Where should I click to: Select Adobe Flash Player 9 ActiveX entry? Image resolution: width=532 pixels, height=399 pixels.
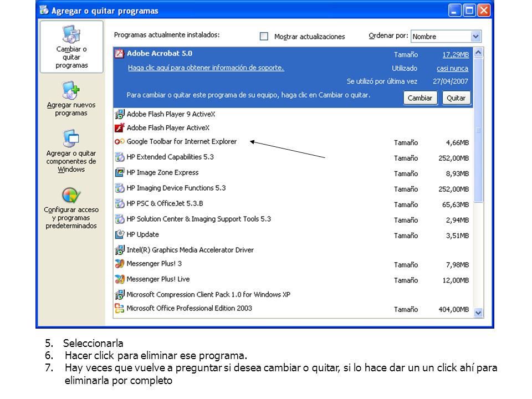[x=293, y=114]
